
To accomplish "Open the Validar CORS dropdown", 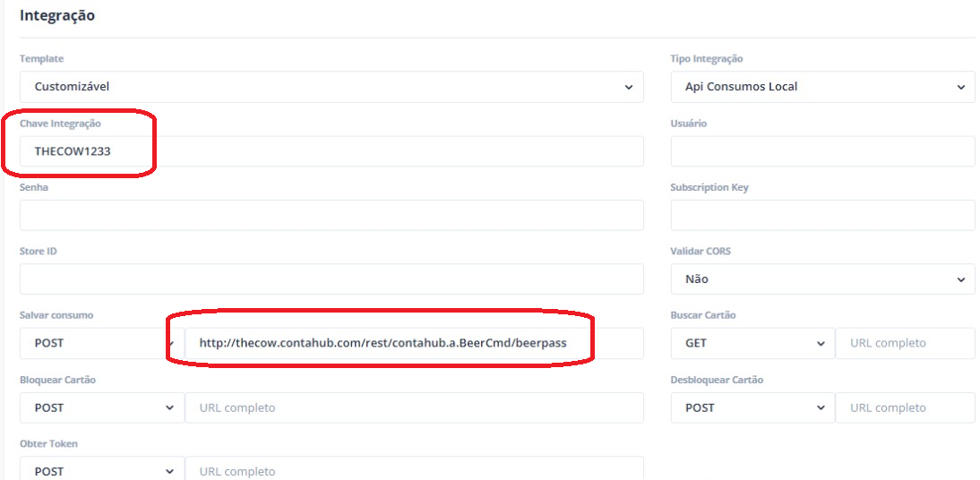I will [x=822, y=279].
